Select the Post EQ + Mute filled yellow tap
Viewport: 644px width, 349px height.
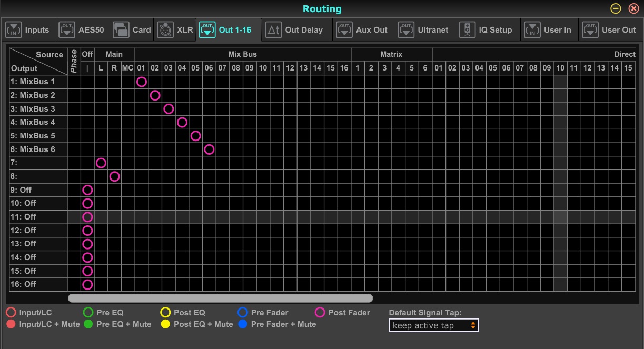(165, 324)
